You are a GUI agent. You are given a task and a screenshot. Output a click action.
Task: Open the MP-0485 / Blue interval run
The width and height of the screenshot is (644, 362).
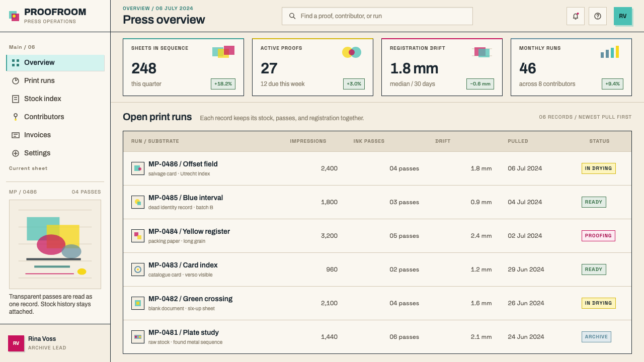[377, 202]
